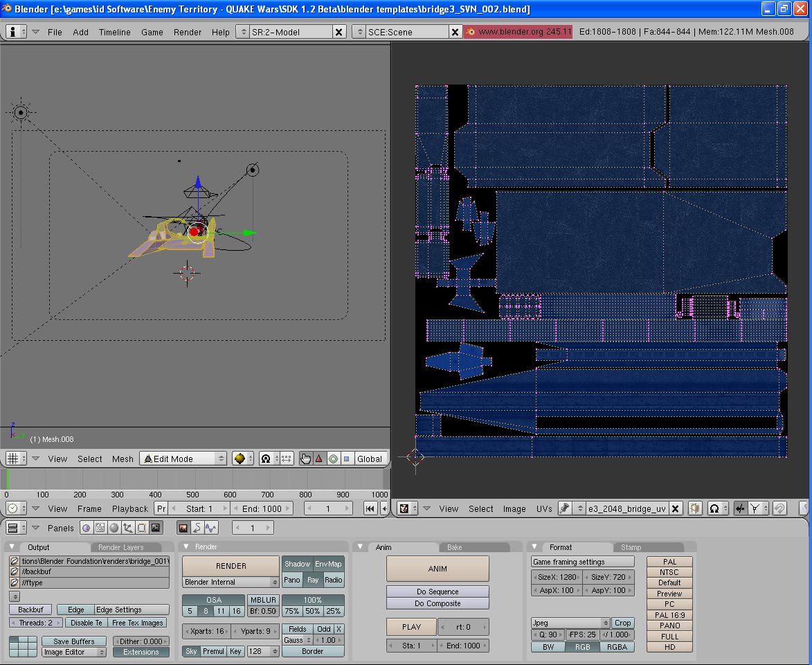The image size is (812, 665).
Task: Open the Sound block sub-context icon
Action: pyautogui.click(x=210, y=528)
